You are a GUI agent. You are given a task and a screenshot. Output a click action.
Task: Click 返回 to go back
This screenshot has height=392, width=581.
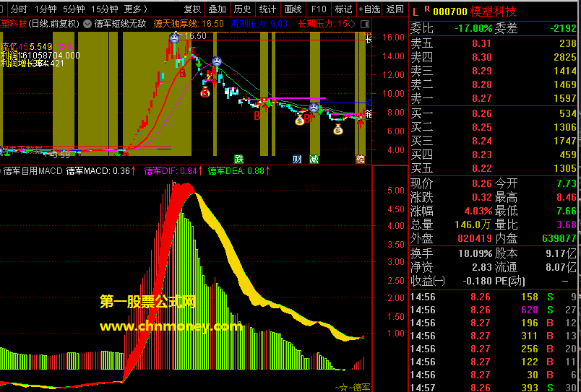point(395,9)
